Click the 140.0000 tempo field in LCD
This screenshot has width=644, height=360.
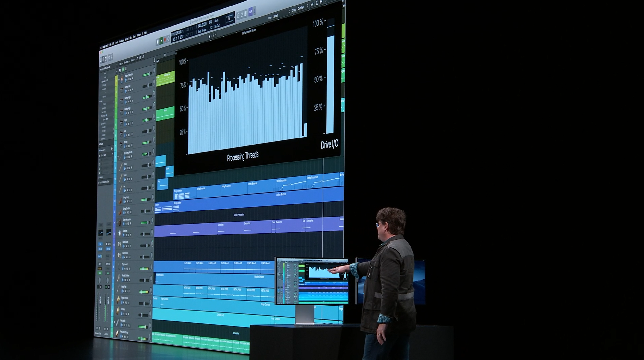click(202, 25)
